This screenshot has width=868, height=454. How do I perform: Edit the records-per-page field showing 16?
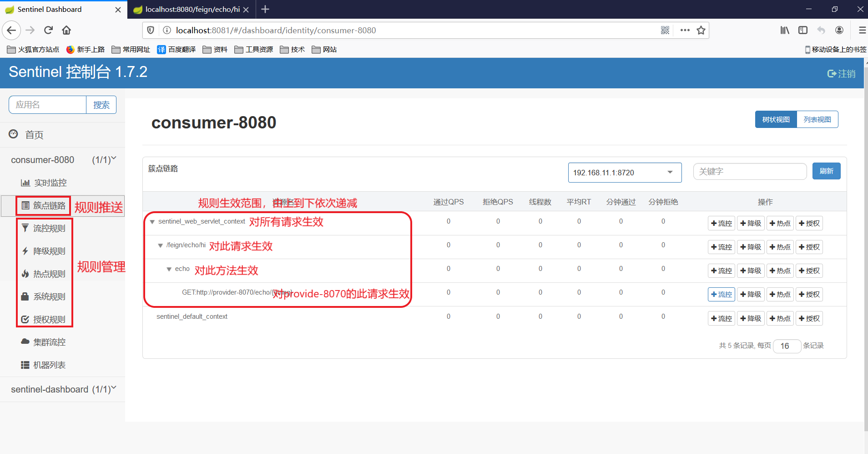787,346
